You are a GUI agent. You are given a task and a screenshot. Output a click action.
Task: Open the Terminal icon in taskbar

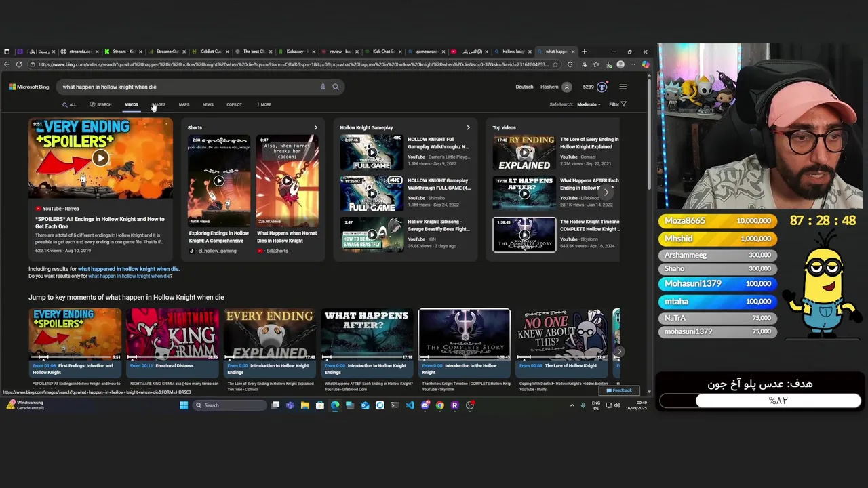pos(395,405)
